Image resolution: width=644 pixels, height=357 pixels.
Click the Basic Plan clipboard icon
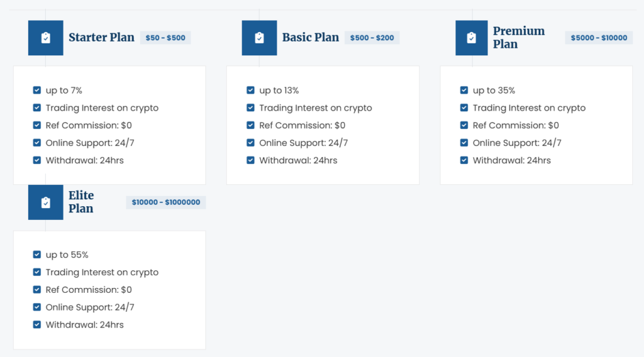point(259,38)
